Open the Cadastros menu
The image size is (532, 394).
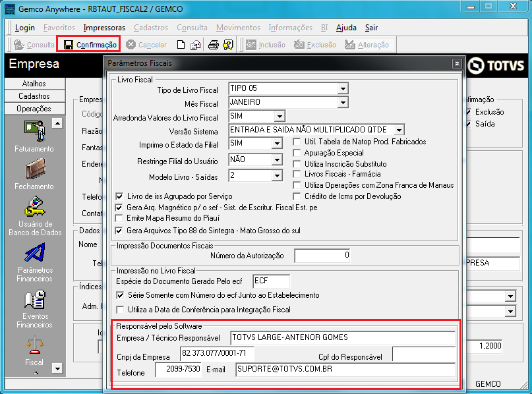coord(151,28)
